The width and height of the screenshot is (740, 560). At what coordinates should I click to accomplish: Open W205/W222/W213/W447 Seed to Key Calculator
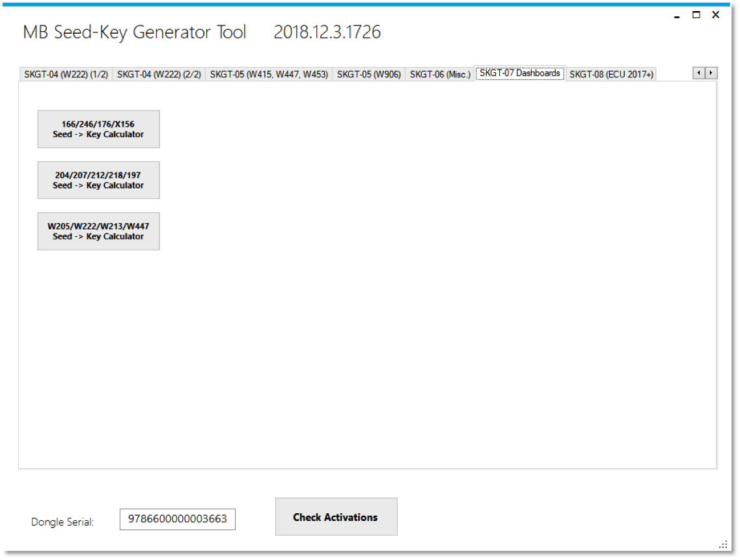[x=99, y=231]
